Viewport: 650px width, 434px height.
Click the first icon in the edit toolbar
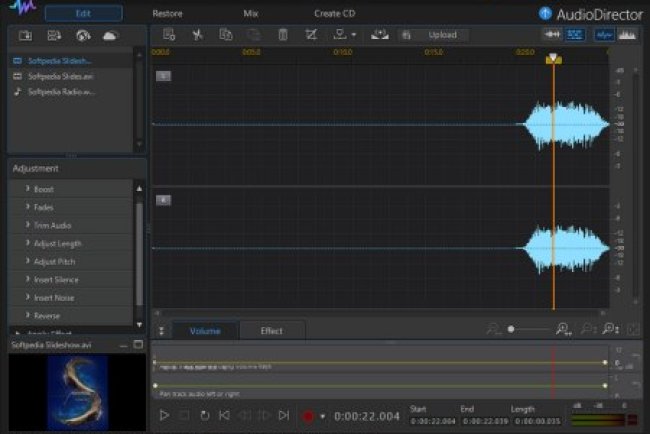click(169, 35)
